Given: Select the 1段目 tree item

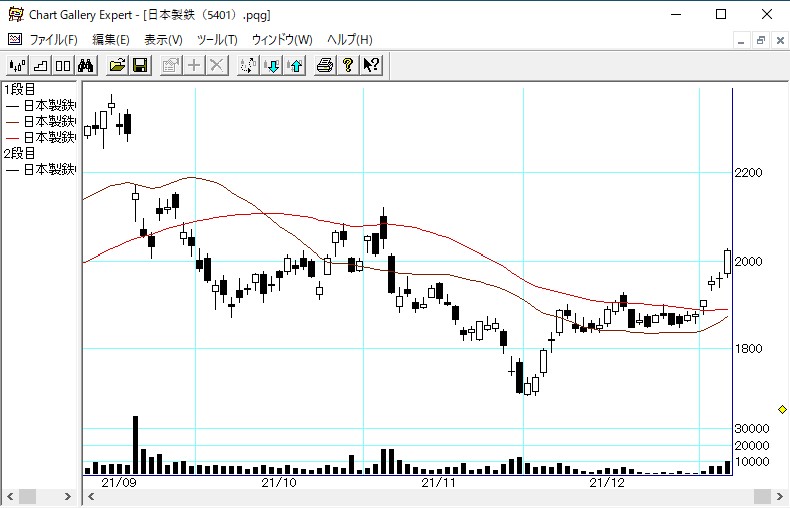Looking at the screenshot, I should click(20, 90).
